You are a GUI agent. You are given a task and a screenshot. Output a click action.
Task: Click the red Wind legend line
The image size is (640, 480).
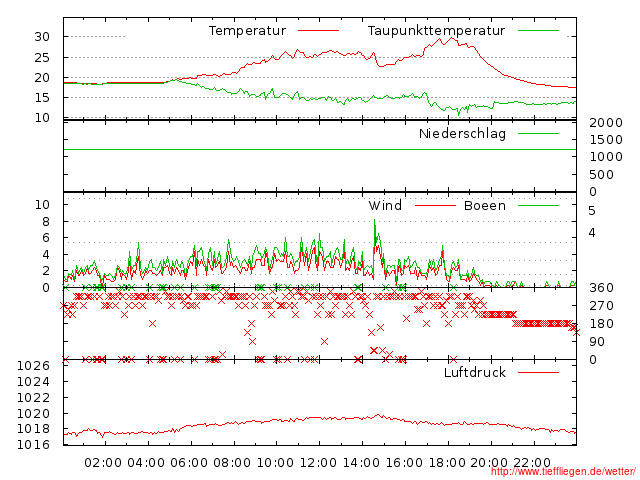[x=435, y=206]
